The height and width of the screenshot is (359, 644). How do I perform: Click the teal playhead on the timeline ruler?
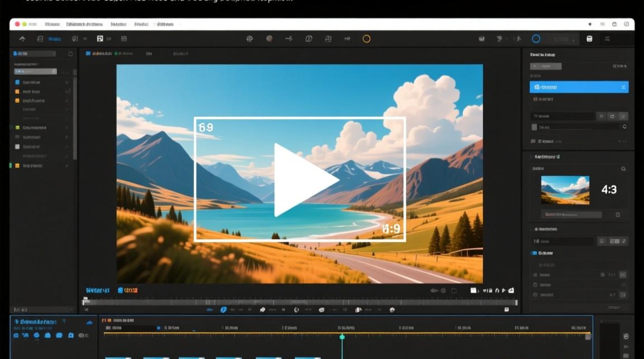342,337
